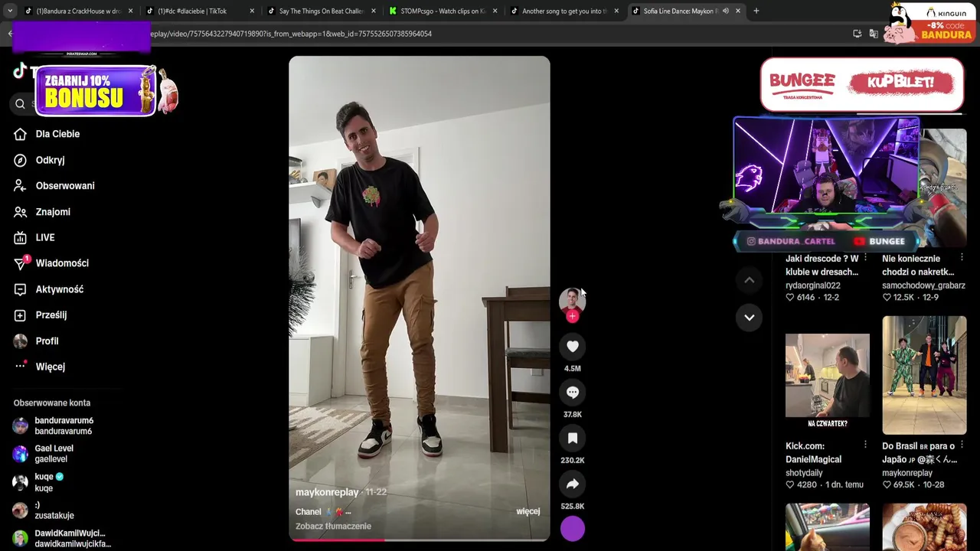The image size is (980, 551).
Task: Go to the previous video with the up arrow
Action: (x=749, y=280)
